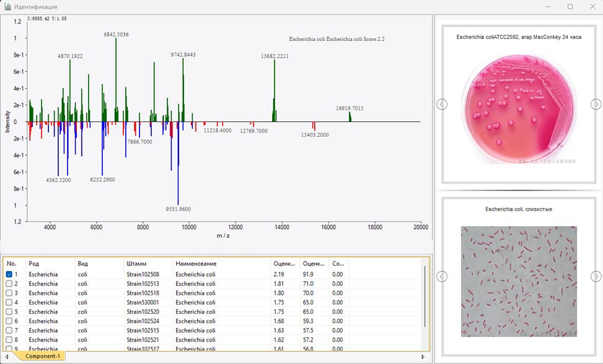603x364 pixels.
Task: Select the Strain102518 table row
Action: coord(143,293)
